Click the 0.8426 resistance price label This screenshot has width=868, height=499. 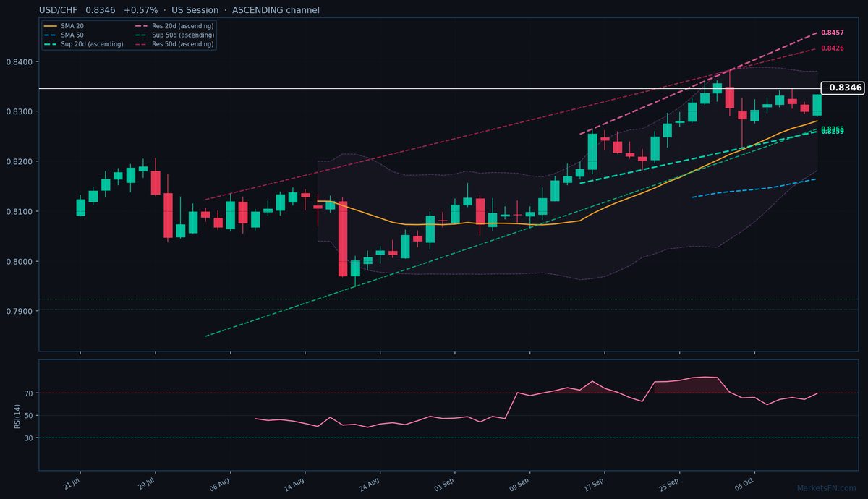click(x=832, y=48)
